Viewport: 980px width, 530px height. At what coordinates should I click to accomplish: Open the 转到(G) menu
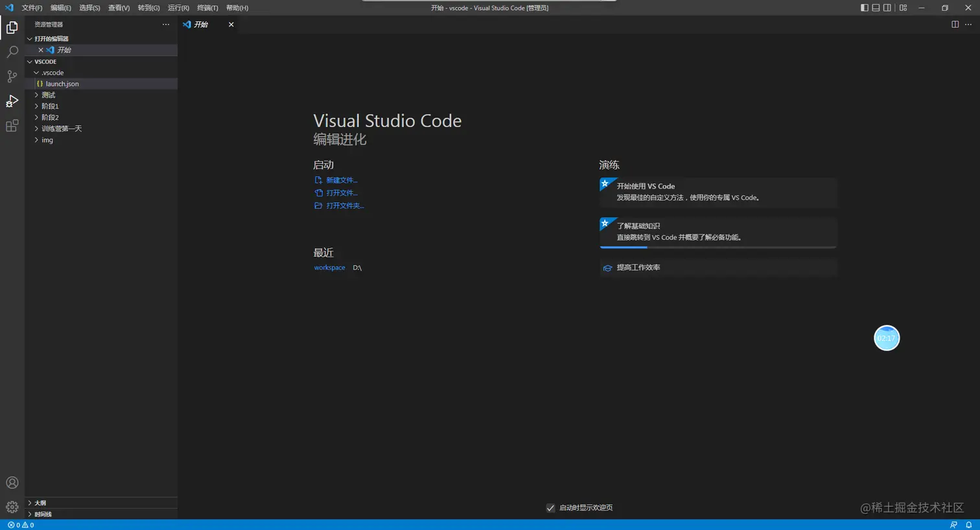click(148, 8)
